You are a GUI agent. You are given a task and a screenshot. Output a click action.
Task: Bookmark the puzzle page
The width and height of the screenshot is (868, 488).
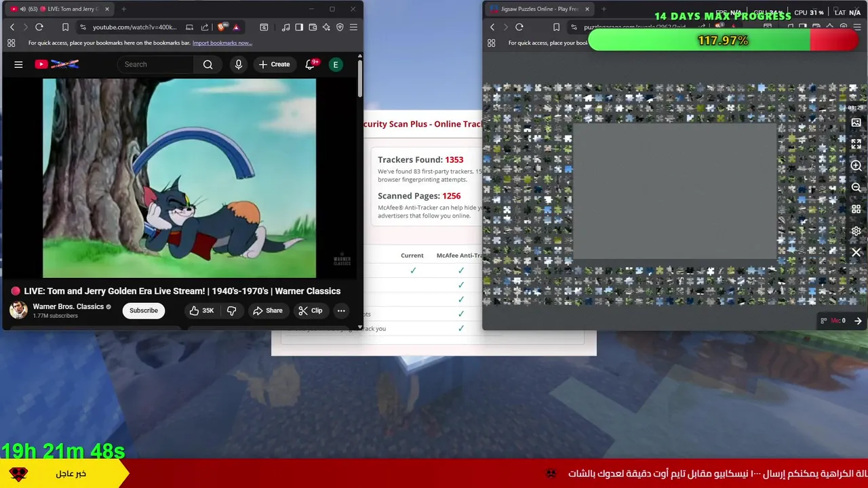coord(556,27)
